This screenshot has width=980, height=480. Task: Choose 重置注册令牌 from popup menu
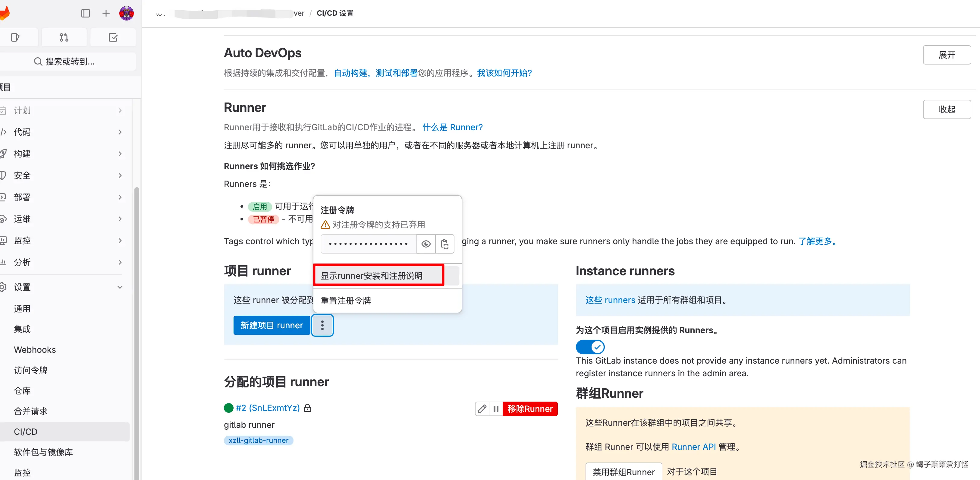coord(345,301)
